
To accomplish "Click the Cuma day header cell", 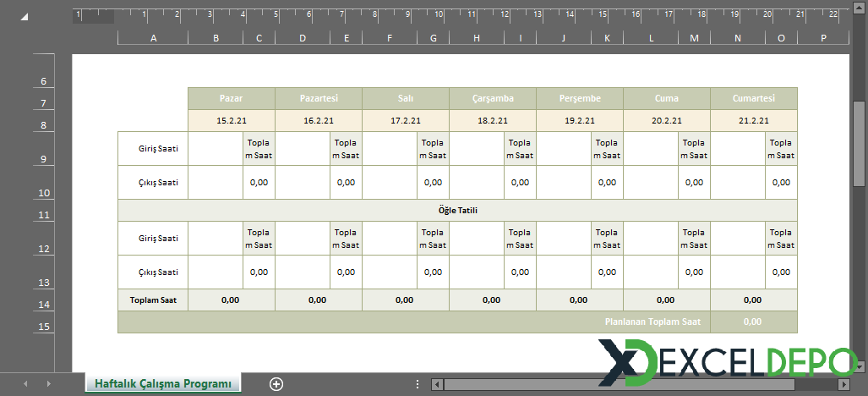I will pos(667,99).
